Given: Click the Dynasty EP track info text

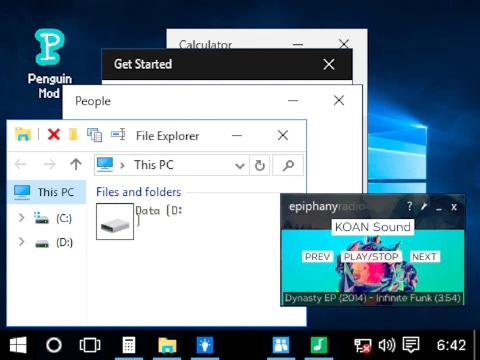Looking at the screenshot, I should (373, 298).
